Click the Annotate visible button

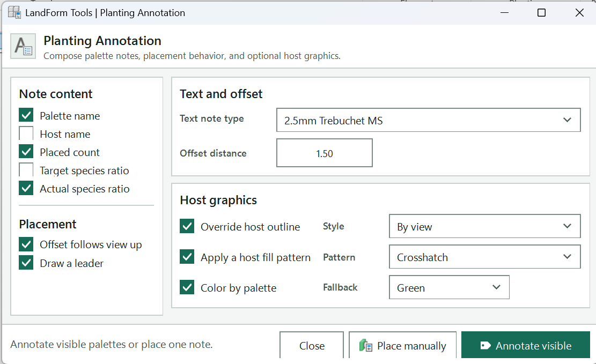tap(526, 345)
